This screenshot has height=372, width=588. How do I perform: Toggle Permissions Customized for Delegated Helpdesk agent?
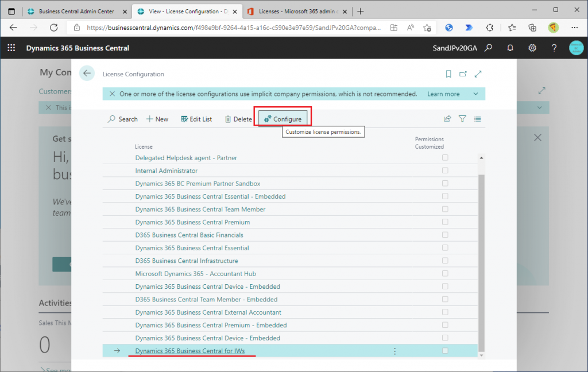coord(445,157)
